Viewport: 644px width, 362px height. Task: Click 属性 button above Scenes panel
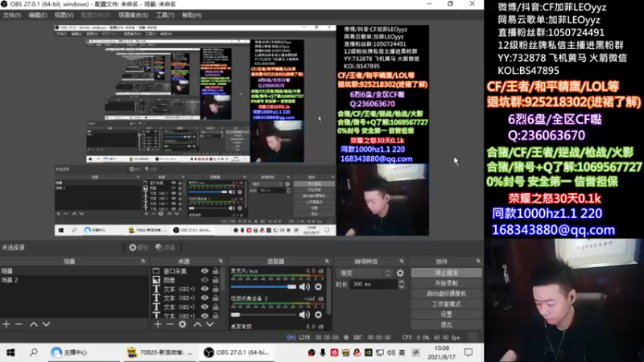tap(138, 248)
